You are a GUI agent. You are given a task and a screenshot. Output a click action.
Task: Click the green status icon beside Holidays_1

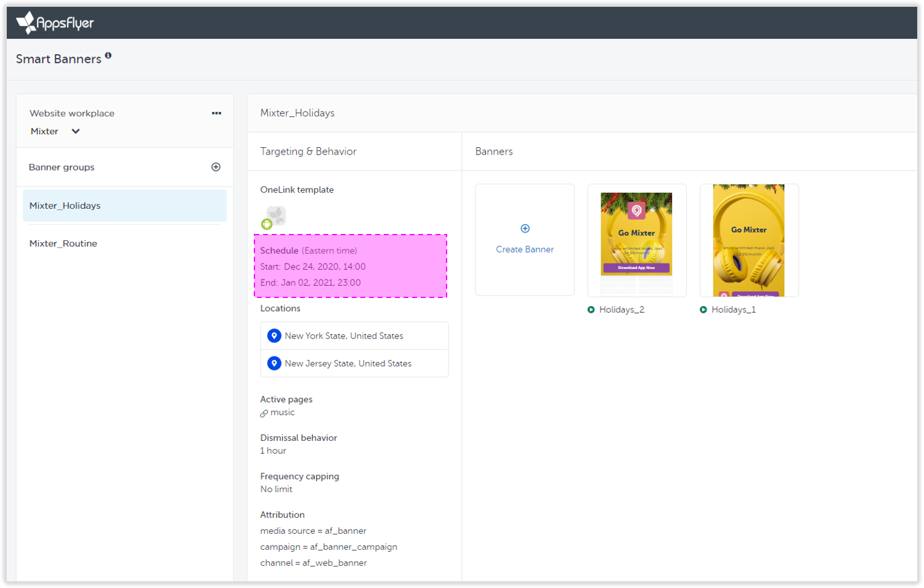703,310
